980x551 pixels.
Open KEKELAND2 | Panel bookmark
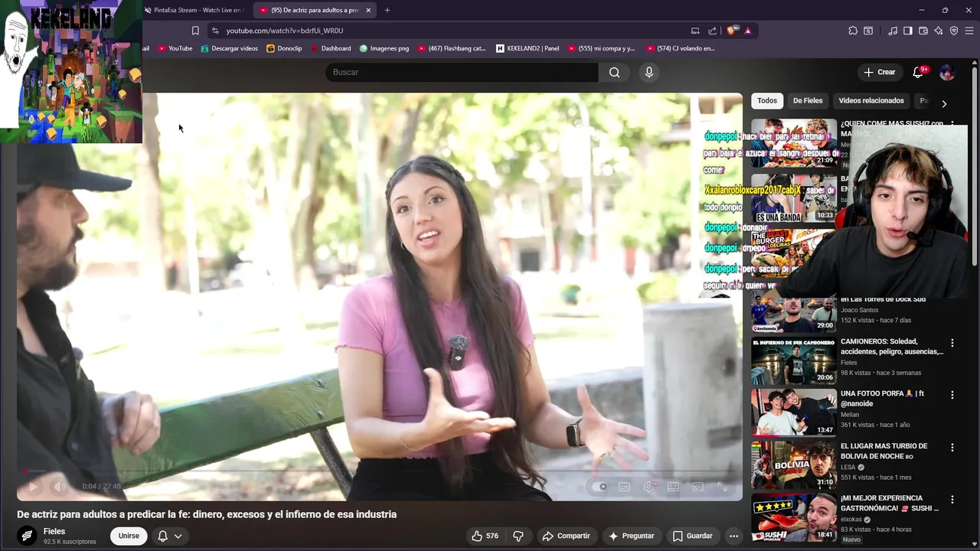528,48
